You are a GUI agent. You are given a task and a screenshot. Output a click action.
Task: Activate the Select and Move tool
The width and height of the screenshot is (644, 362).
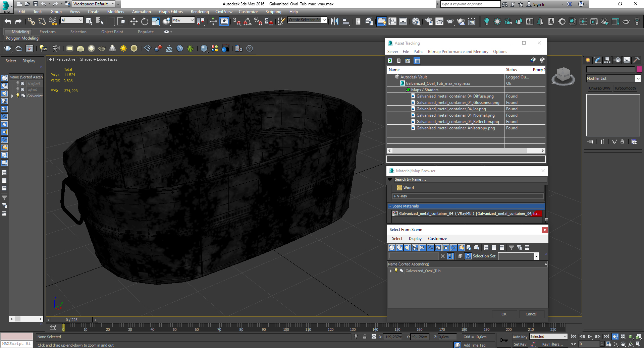(134, 21)
